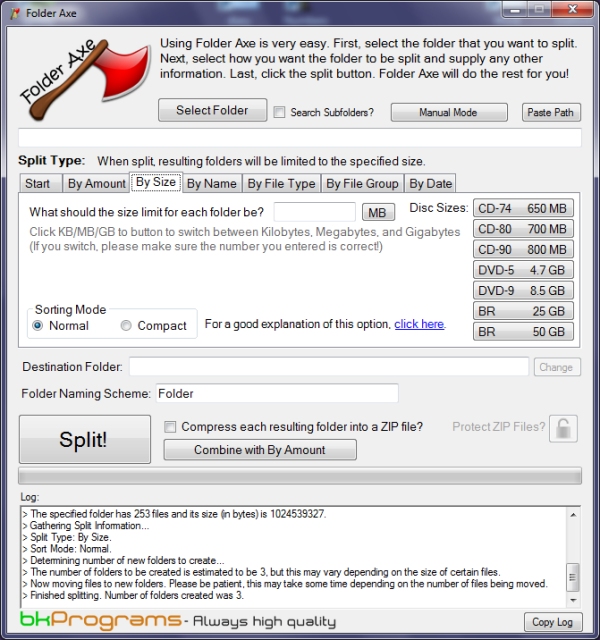Click the padlock Protect ZIP Files icon

[563, 429]
